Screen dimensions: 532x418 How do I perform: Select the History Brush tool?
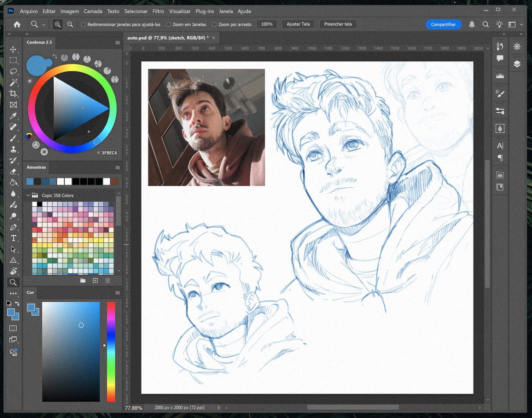[x=13, y=160]
